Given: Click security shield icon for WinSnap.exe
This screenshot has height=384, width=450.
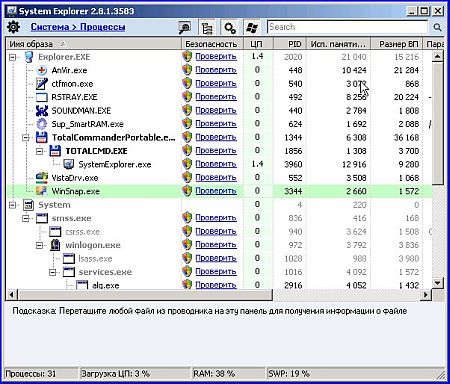Looking at the screenshot, I should point(187,191).
